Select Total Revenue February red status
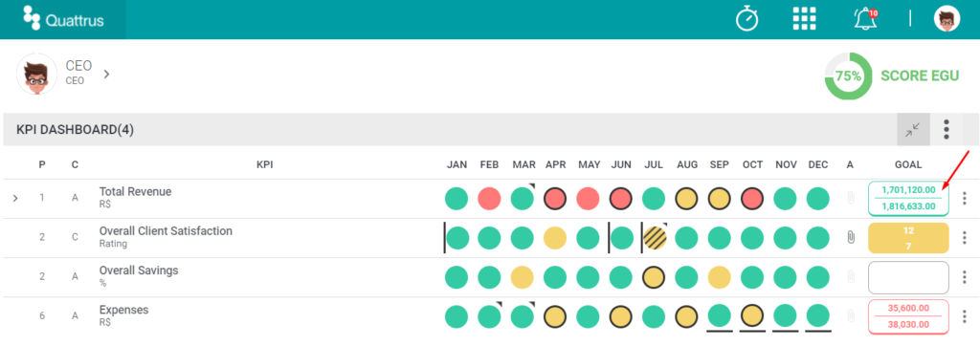Image resolution: width=980 pixels, height=346 pixels. (489, 199)
